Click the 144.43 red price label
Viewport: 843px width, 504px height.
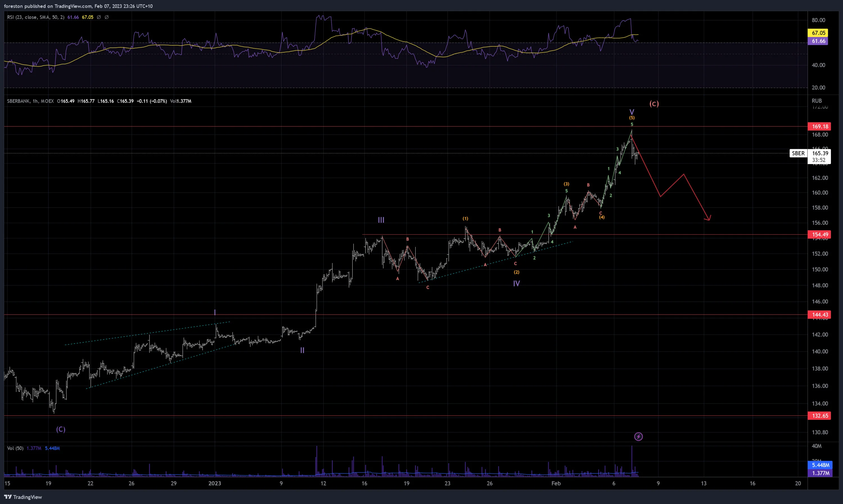pyautogui.click(x=820, y=314)
